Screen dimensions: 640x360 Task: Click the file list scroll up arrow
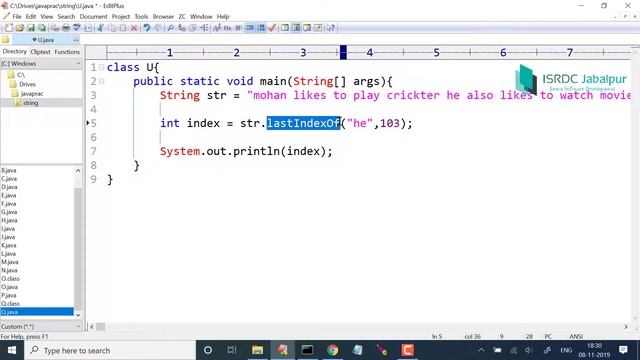(x=78, y=171)
